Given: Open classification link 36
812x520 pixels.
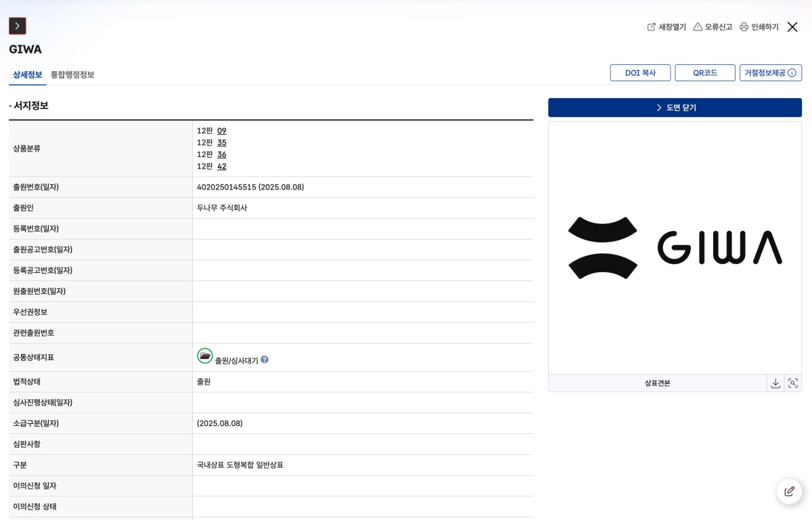Looking at the screenshot, I should click(222, 154).
